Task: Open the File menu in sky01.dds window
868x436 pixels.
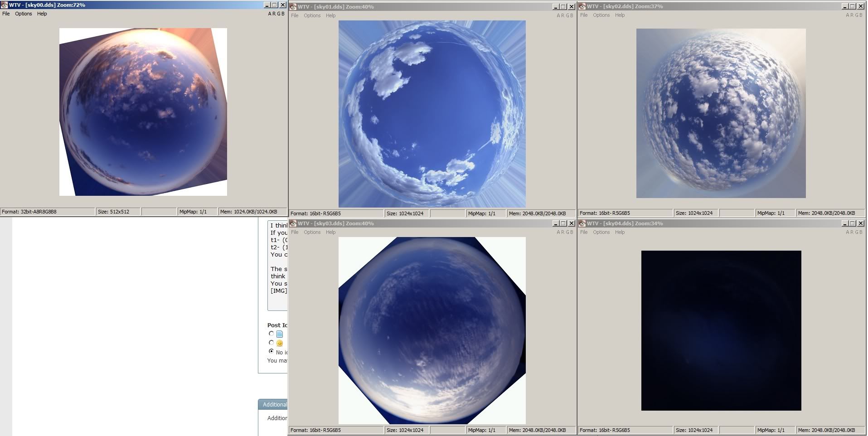Action: point(295,15)
